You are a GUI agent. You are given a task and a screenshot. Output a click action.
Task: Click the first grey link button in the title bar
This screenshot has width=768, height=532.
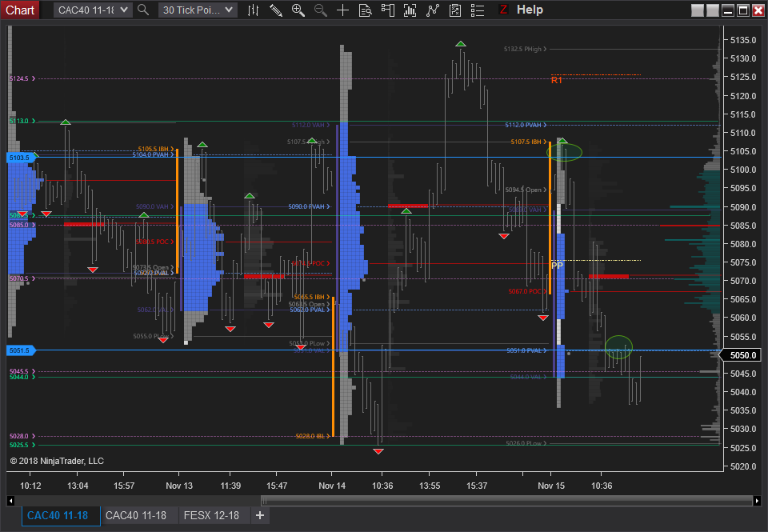click(698, 10)
